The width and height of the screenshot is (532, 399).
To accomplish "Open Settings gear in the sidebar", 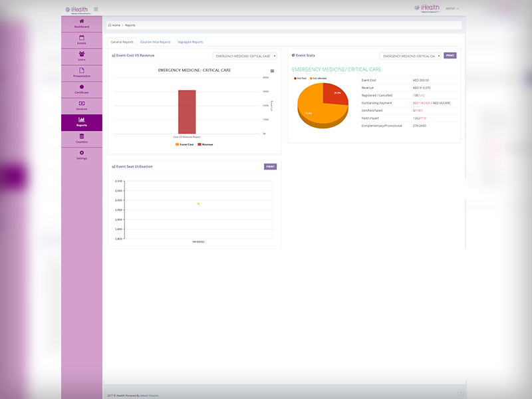I will tap(81, 154).
